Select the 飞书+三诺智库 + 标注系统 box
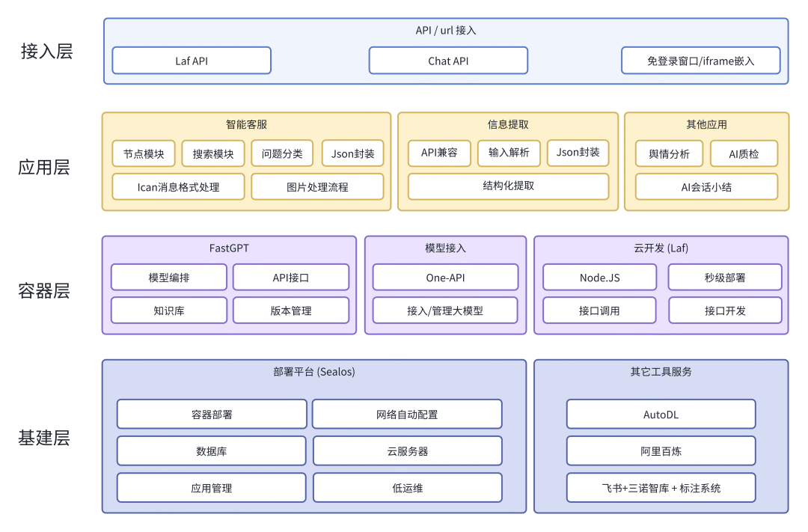The height and width of the screenshot is (532, 808). pos(661,488)
